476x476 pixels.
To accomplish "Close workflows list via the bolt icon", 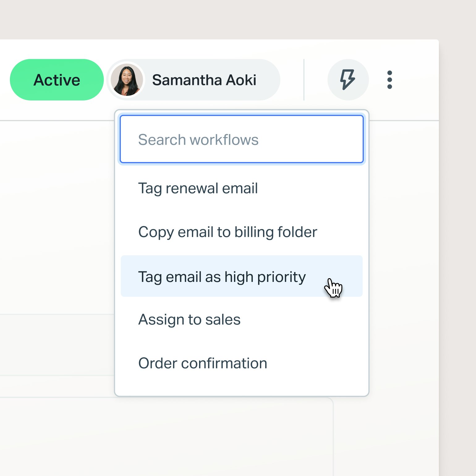I will click(x=348, y=80).
